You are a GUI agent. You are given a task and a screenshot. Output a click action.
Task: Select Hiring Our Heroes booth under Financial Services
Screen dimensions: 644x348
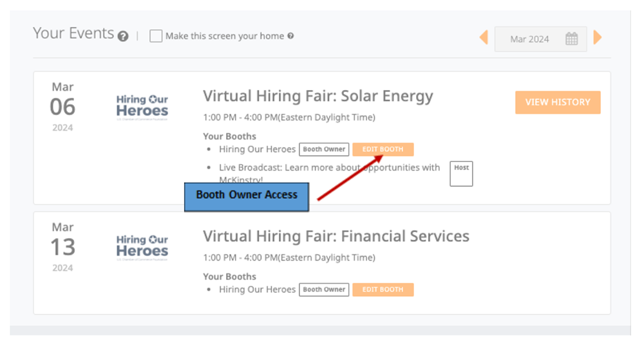click(257, 289)
